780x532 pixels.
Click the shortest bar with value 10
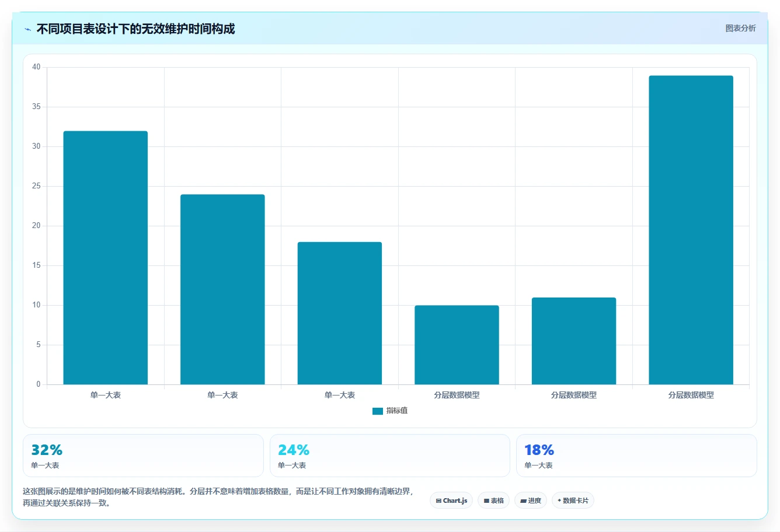(x=457, y=345)
